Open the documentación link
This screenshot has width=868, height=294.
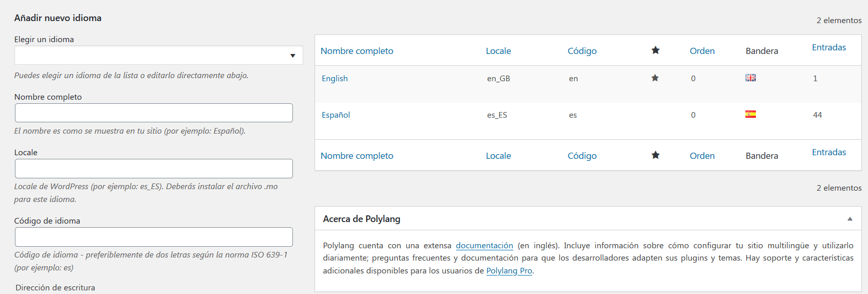[484, 246]
